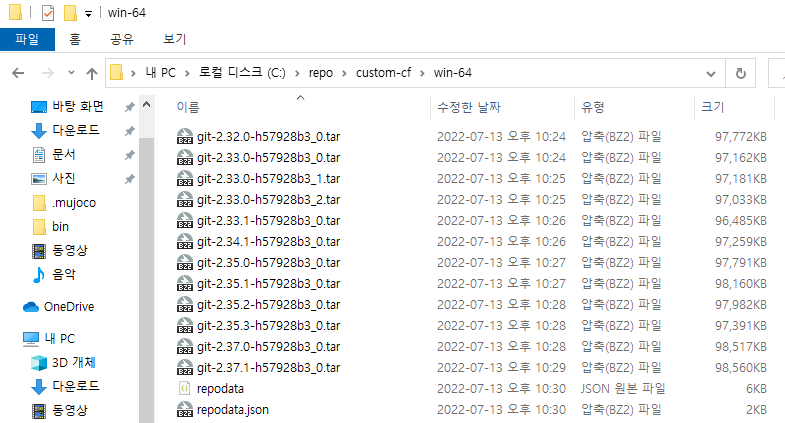Screen dimensions: 785x423
Task: Select the repodata.json BZ2 file icon
Action: click(185, 409)
